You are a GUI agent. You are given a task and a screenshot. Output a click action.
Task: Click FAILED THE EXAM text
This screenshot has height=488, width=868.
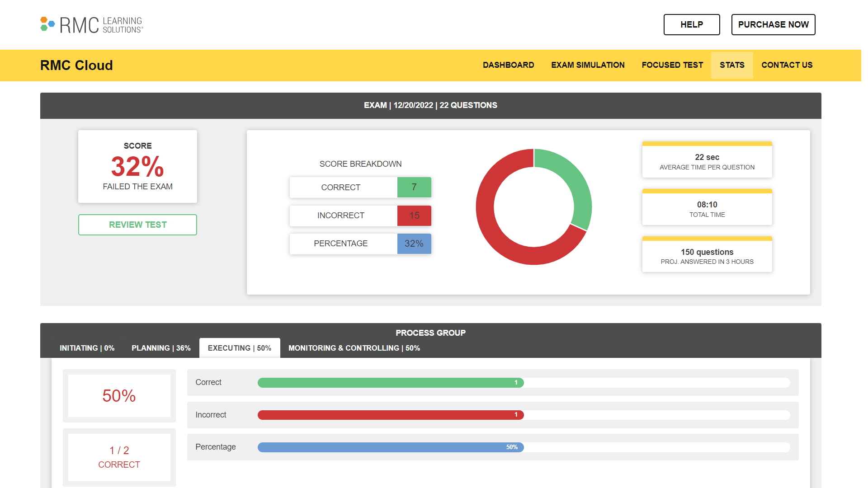pos(137,187)
